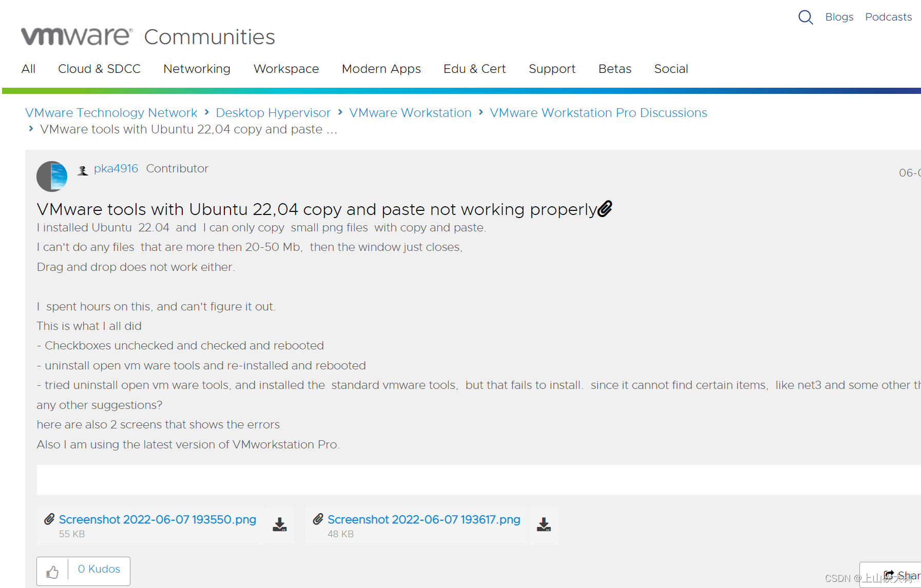The width and height of the screenshot is (921, 588).
Task: Click the attachment paperclip next to post title
Action: point(605,208)
